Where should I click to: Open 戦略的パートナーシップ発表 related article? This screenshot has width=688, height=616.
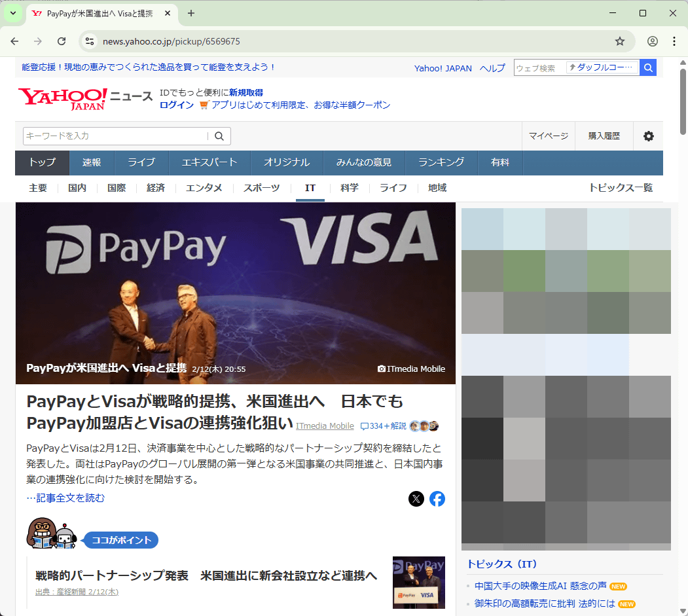[x=206, y=575]
